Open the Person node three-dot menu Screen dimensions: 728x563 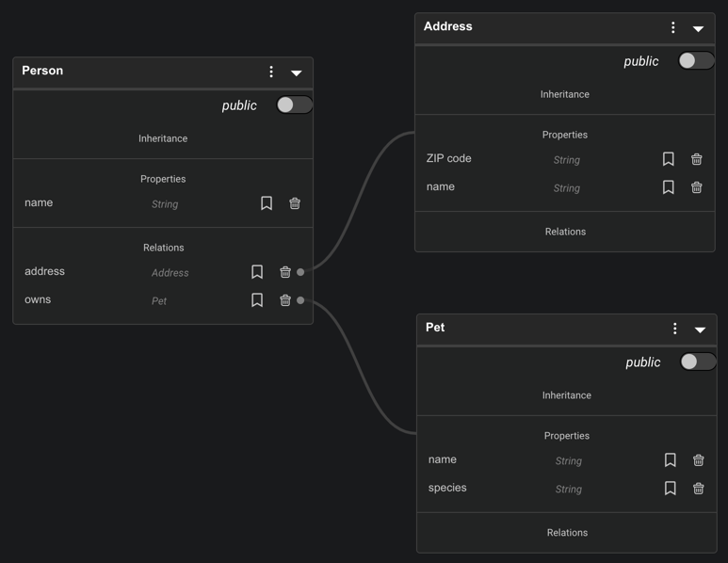pos(271,72)
